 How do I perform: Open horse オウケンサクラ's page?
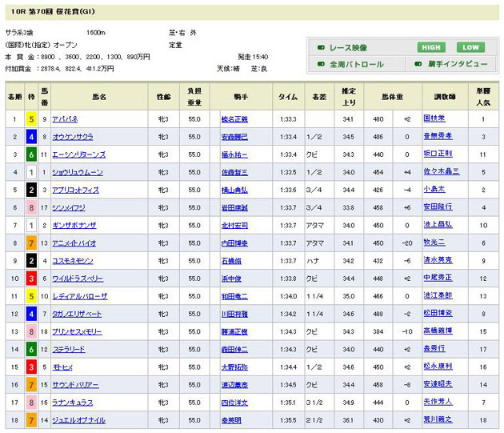(73, 137)
